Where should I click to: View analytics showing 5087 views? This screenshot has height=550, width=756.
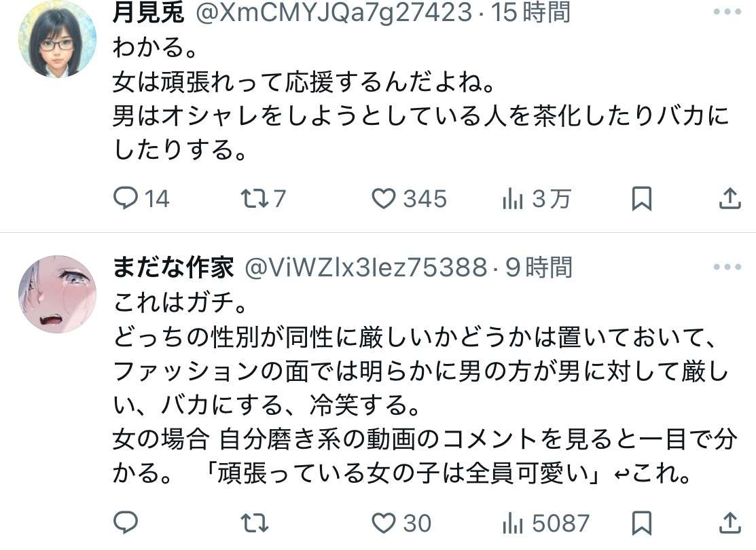[x=545, y=523]
